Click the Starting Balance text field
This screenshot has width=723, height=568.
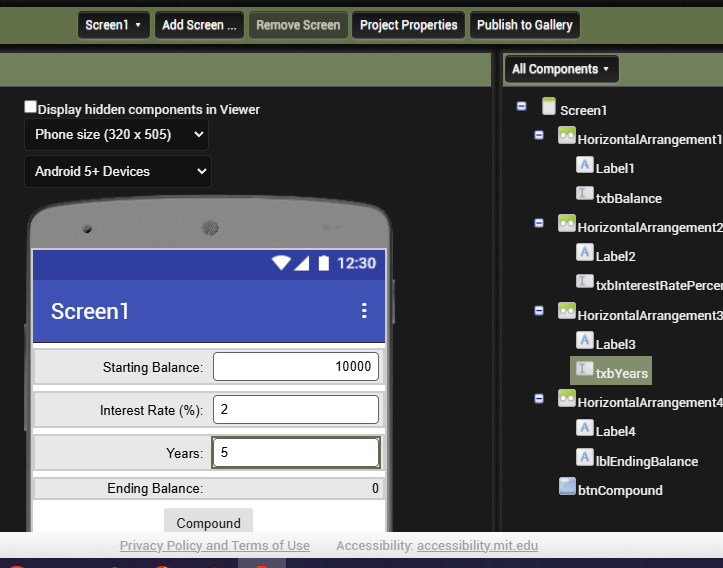tap(296, 367)
